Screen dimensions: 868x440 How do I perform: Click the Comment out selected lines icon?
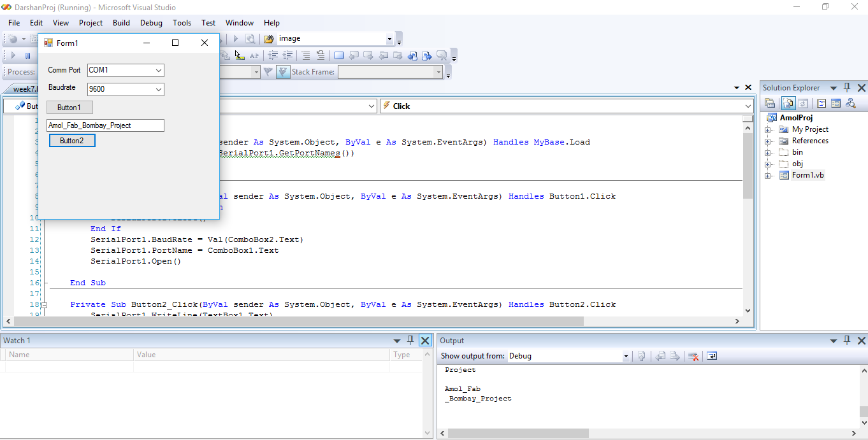(x=306, y=55)
